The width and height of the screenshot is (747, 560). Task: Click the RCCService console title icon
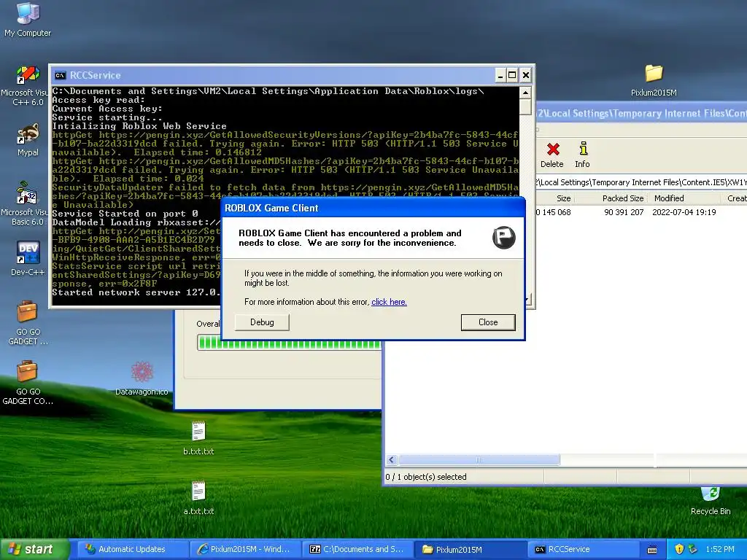[60, 75]
